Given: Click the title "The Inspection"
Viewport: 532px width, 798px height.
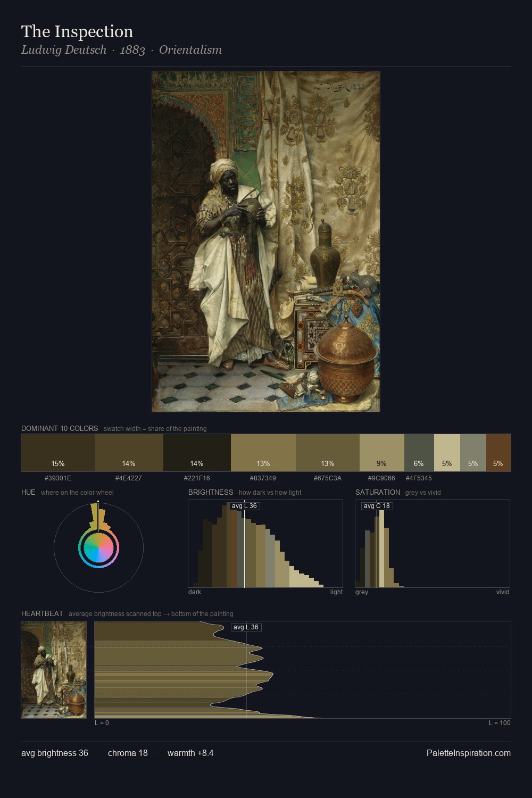Looking at the screenshot, I should point(77,31).
